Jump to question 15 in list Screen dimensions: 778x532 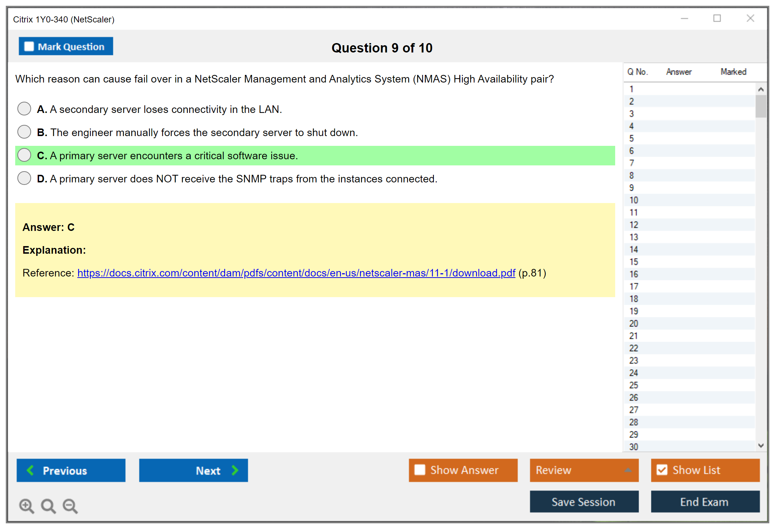click(634, 262)
